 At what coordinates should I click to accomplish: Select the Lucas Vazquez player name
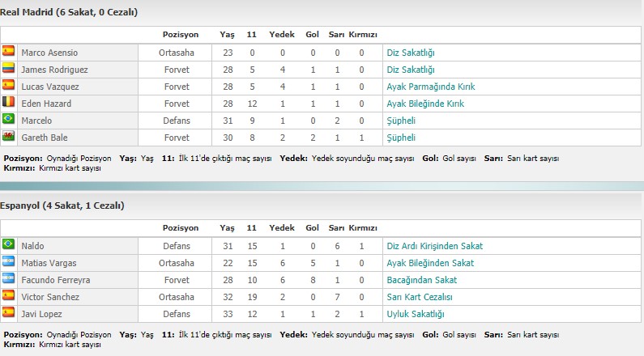pyautogui.click(x=50, y=87)
